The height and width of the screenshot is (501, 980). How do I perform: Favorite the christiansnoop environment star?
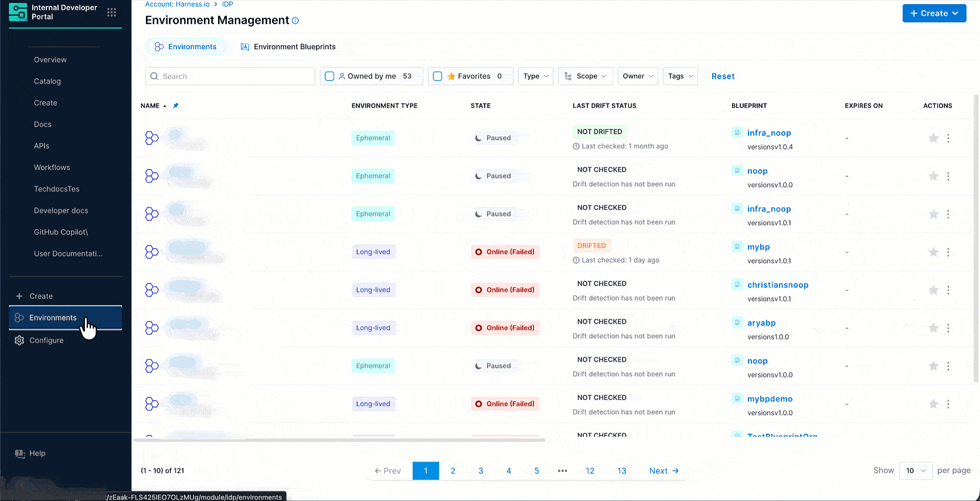click(934, 290)
